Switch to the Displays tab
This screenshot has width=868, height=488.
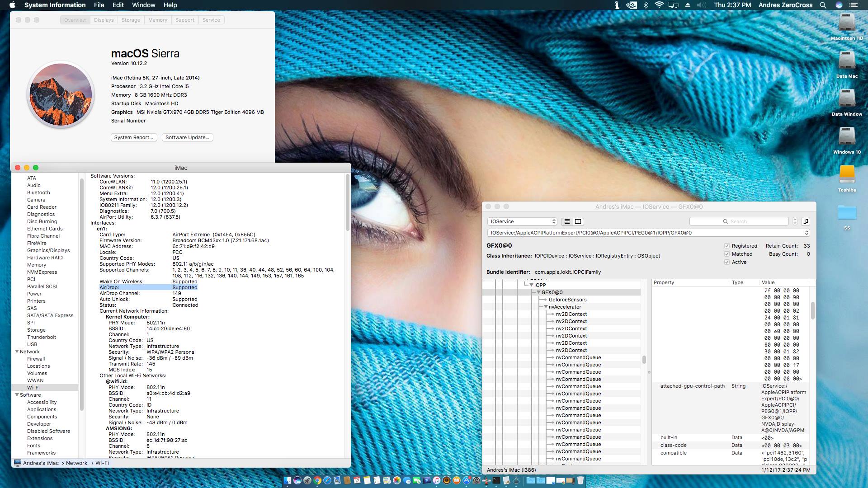click(x=104, y=20)
